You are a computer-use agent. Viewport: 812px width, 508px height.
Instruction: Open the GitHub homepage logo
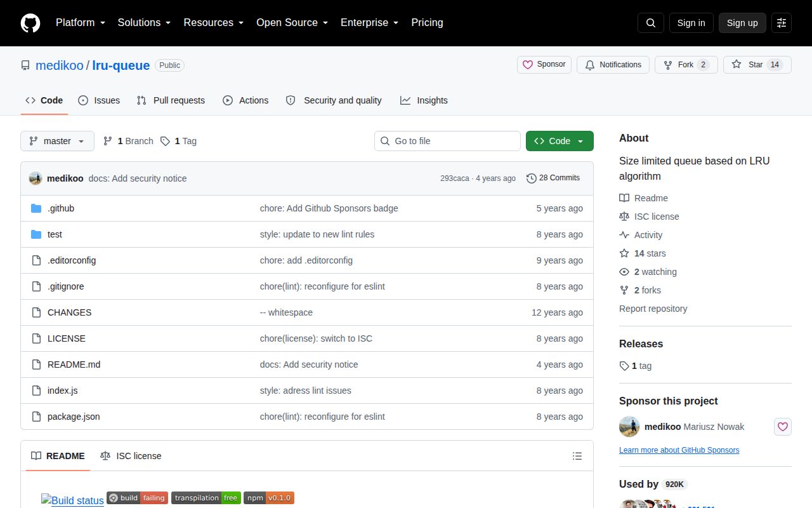(30, 23)
